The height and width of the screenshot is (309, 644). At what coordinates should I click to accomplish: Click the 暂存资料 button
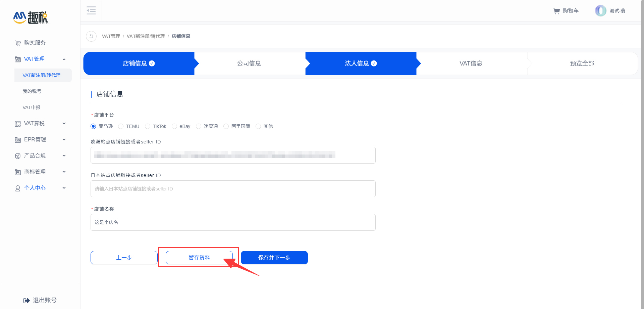[x=199, y=258]
